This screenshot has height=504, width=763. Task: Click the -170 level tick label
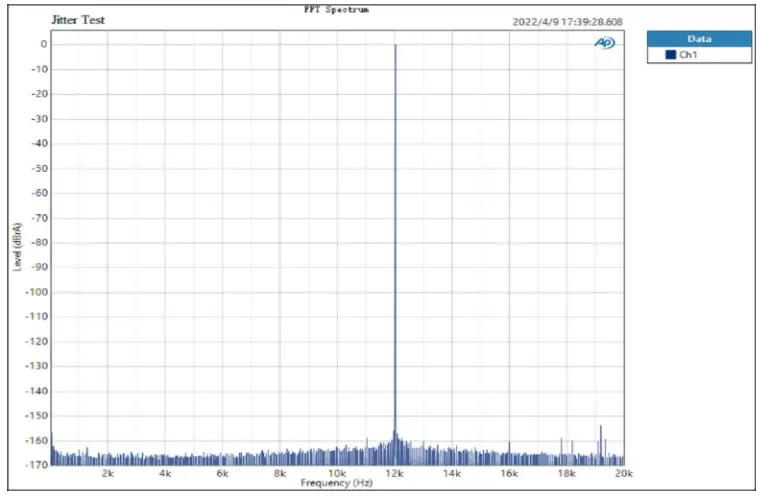pos(36,465)
